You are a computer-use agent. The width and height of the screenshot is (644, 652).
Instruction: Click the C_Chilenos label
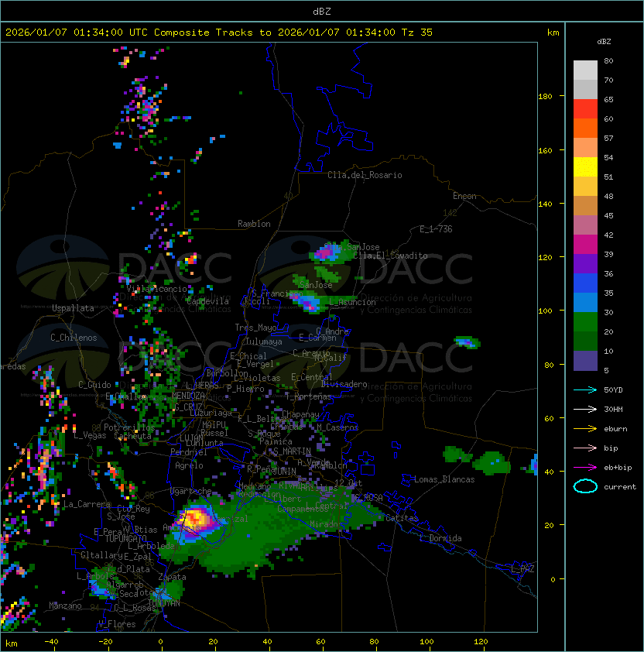[74, 338]
